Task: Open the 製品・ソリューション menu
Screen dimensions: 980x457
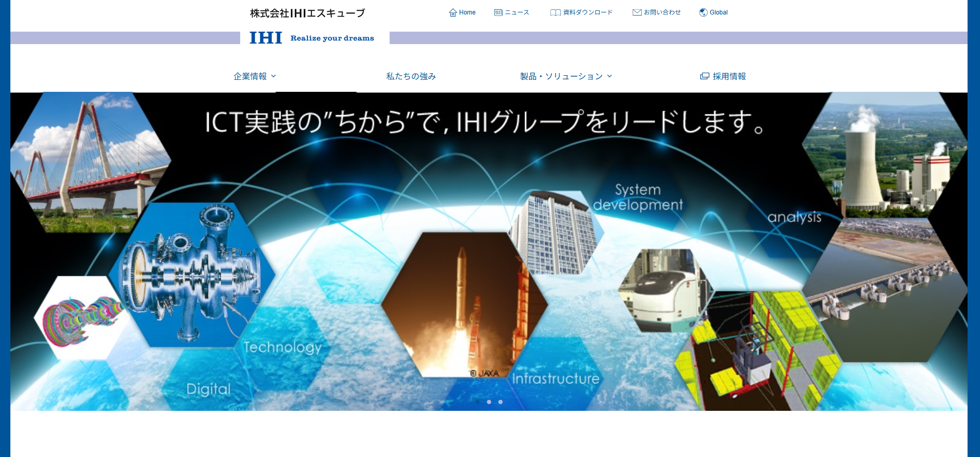Action: (561, 76)
